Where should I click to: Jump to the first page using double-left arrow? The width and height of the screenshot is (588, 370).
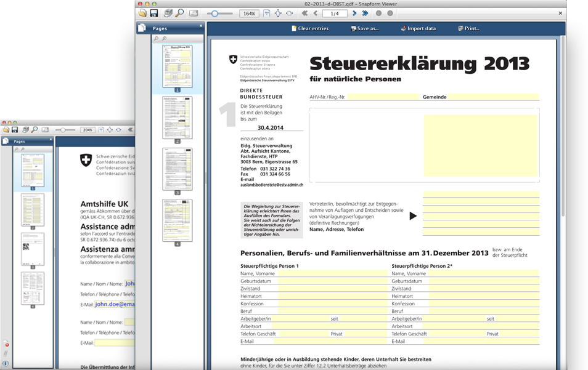click(304, 13)
